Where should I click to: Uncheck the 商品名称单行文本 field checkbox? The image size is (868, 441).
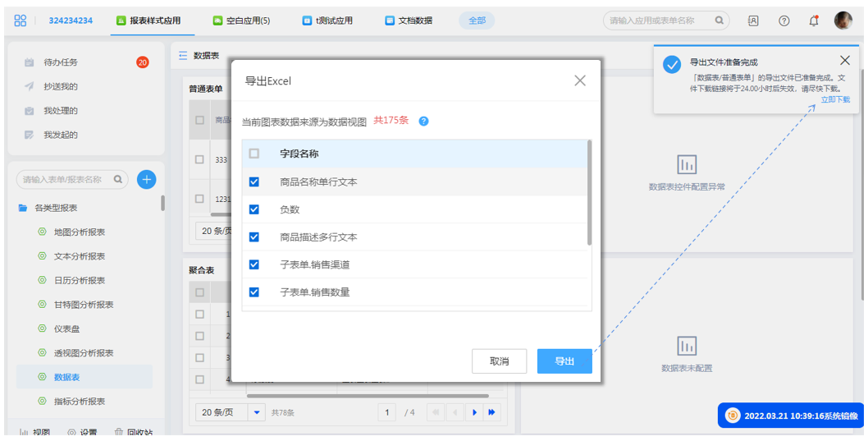[254, 181]
